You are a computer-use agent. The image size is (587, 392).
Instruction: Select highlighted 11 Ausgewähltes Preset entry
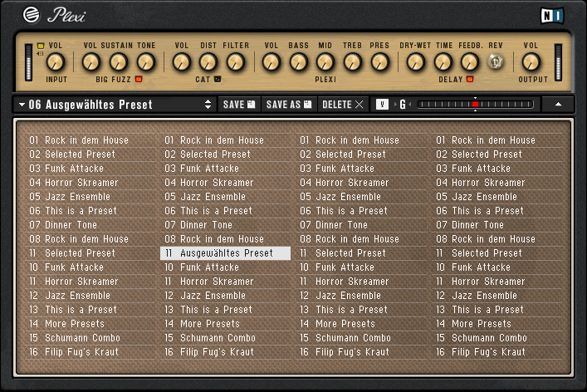[225, 253]
